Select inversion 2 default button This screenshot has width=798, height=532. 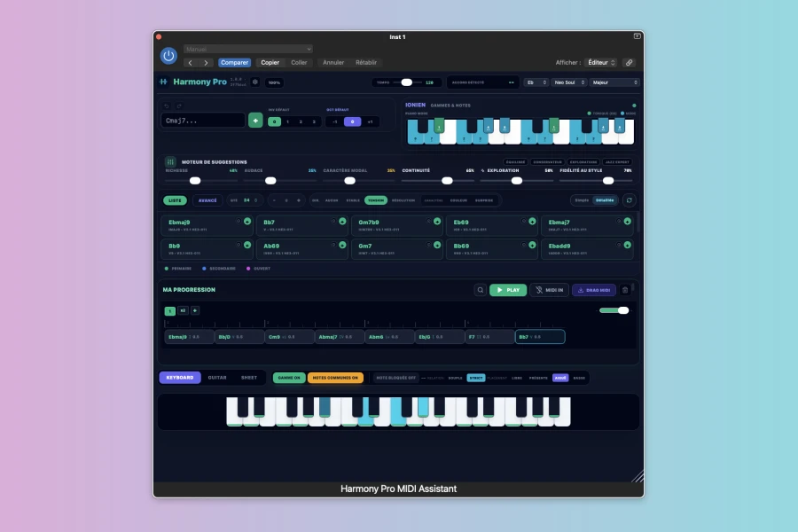(x=301, y=121)
